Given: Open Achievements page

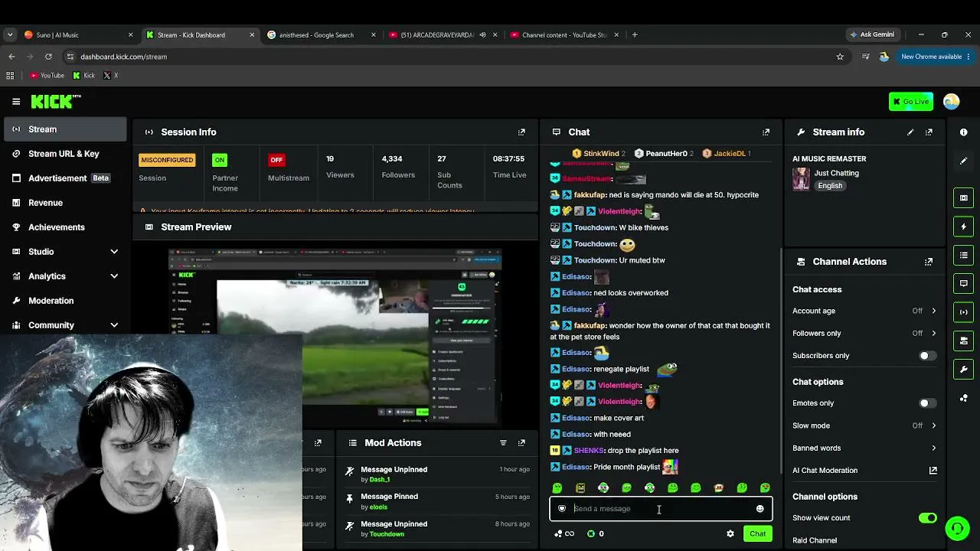Looking at the screenshot, I should 64,227.
